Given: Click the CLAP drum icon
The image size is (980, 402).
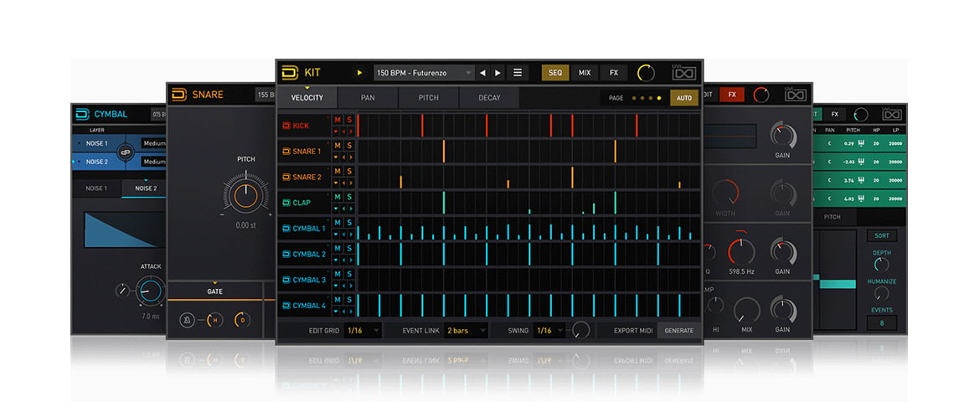Looking at the screenshot, I should click(x=286, y=203).
